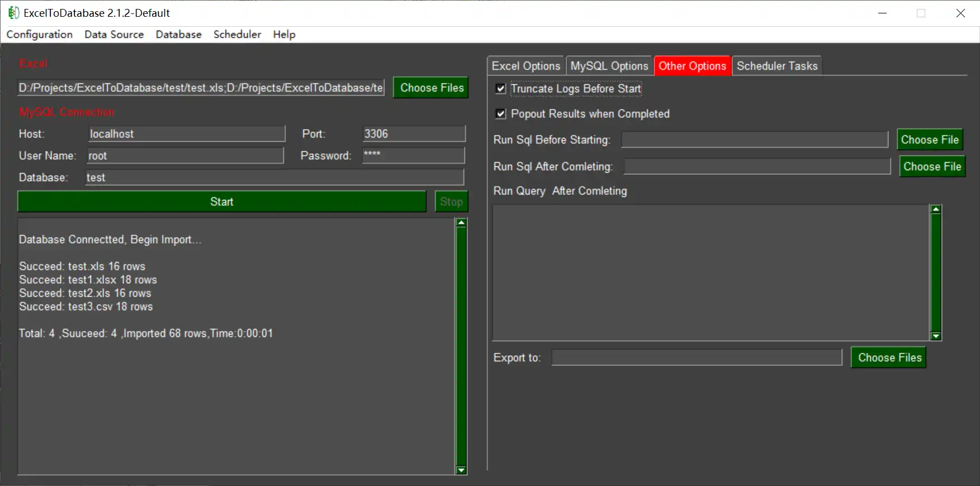Focus the Excel file path field
The height and width of the screenshot is (486, 980).
[x=201, y=88]
